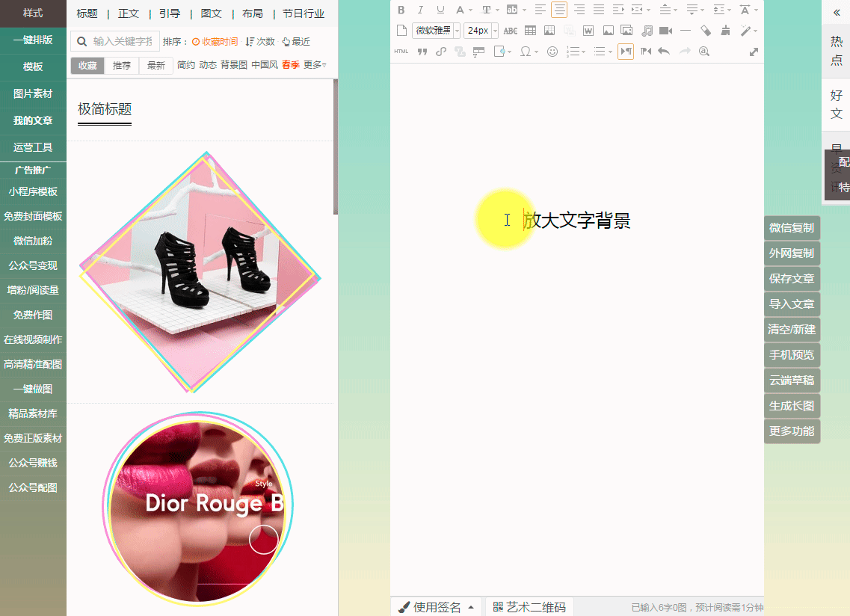Click the format brush cleaner icon
Viewport: 850px width, 616px height.
pos(725,31)
